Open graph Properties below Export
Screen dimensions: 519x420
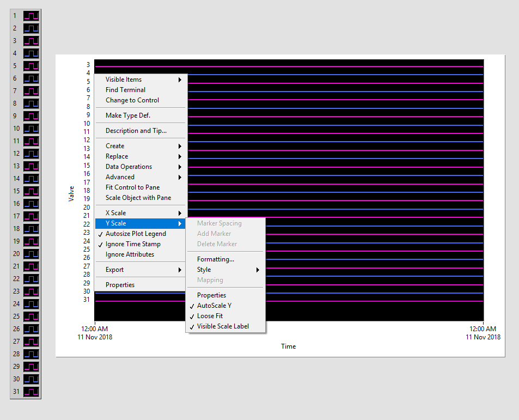(140, 285)
